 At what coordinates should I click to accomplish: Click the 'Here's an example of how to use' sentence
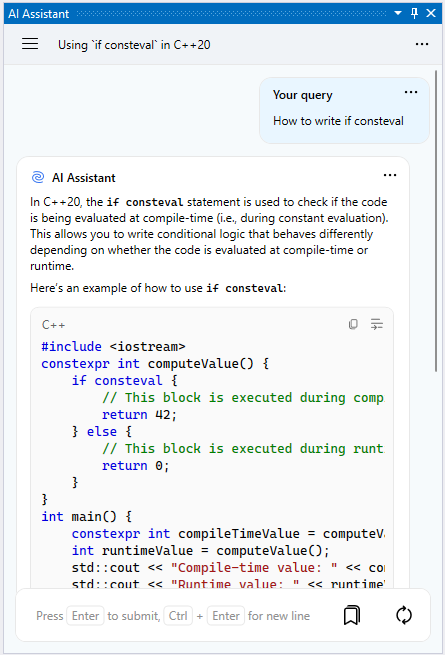point(158,288)
